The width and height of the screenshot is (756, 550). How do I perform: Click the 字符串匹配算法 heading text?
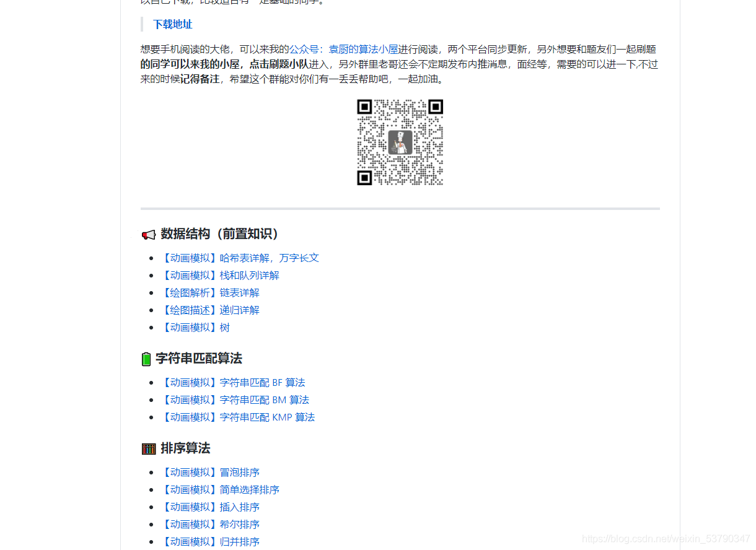[x=199, y=358]
